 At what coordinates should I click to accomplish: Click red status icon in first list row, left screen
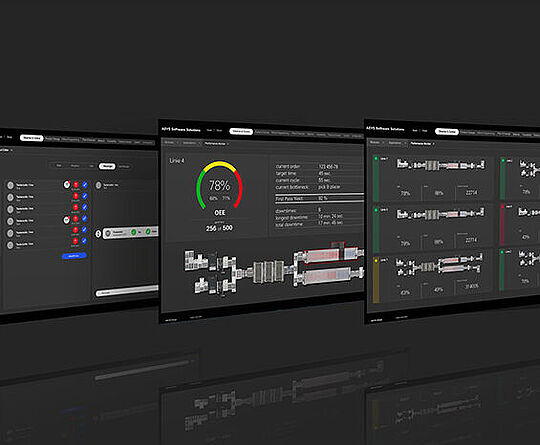[x=76, y=185]
